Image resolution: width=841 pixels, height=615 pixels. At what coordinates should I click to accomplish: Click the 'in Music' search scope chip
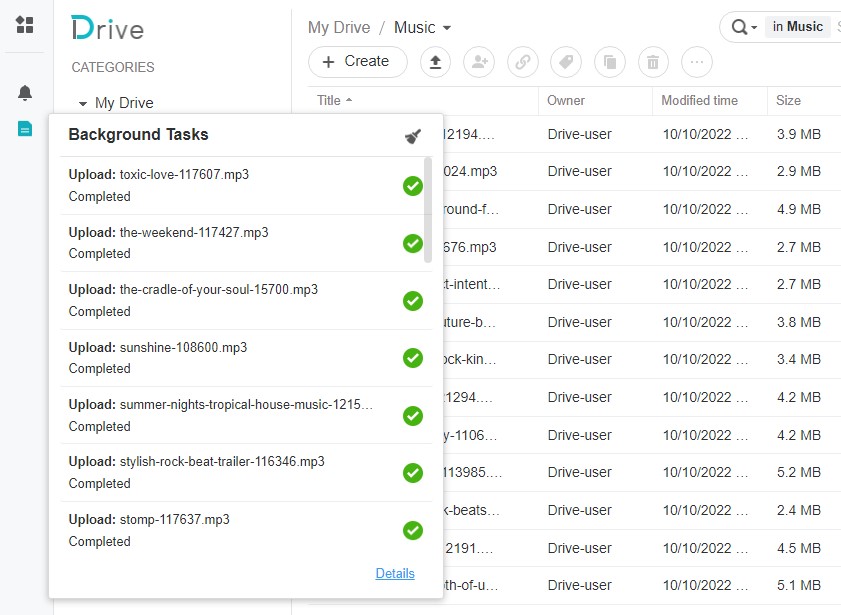click(x=798, y=27)
